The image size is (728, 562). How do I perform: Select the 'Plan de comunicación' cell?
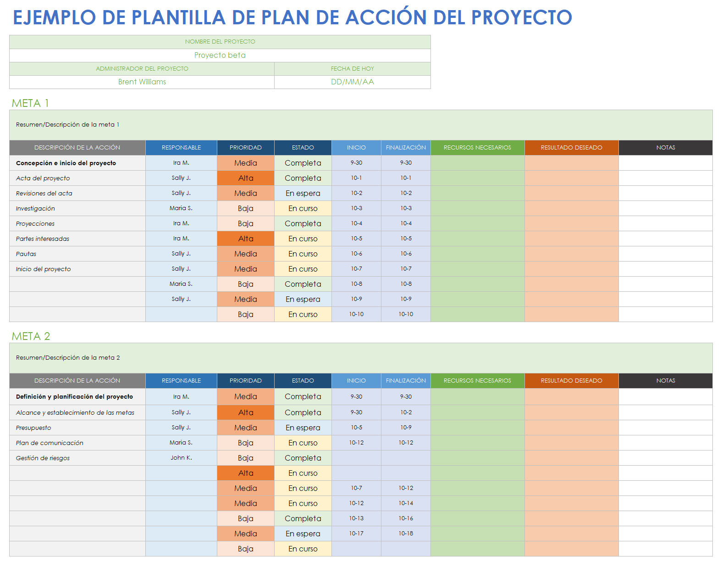[x=77, y=443]
